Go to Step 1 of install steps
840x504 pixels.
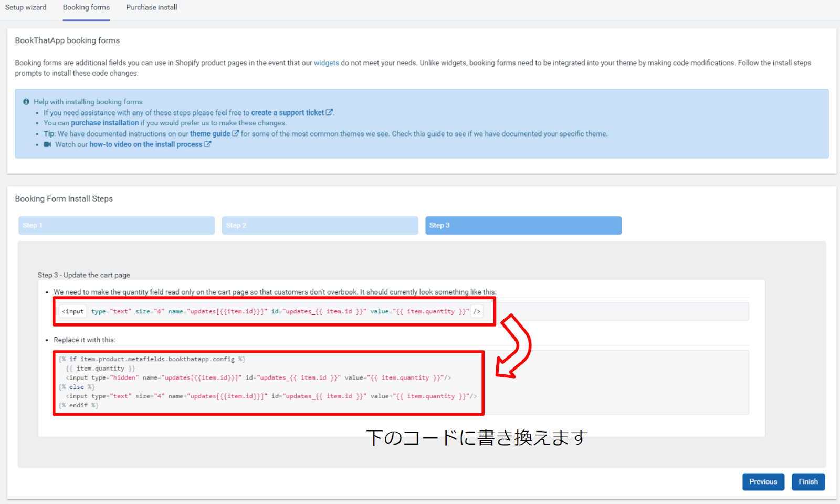click(x=116, y=225)
